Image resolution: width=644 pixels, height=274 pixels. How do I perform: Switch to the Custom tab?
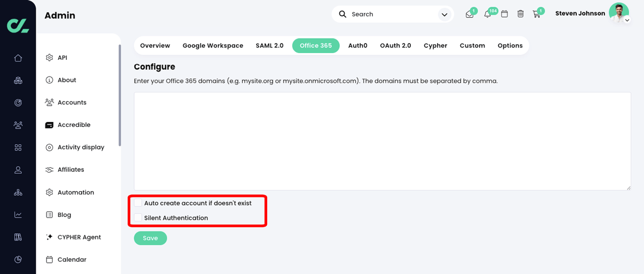[x=472, y=46]
